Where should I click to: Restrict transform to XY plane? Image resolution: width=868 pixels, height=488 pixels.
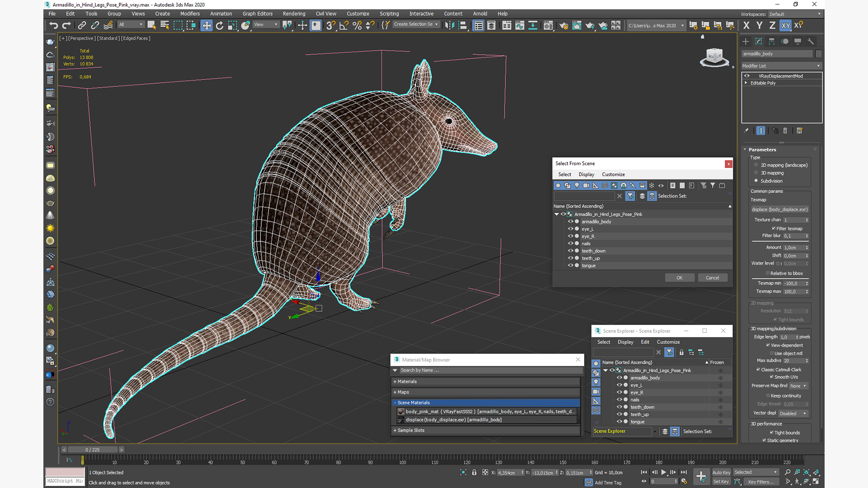point(786,25)
